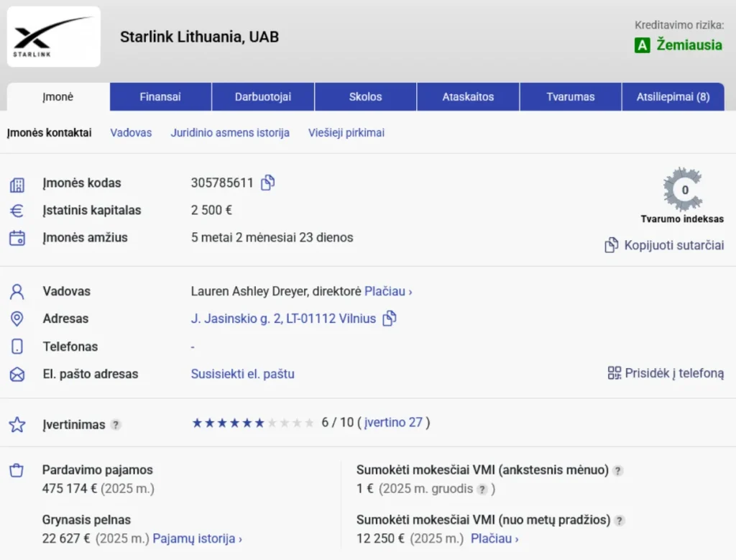Screen dimensions: 736x560
Task: Click the phone icon by Telefonas
Action: (17, 346)
